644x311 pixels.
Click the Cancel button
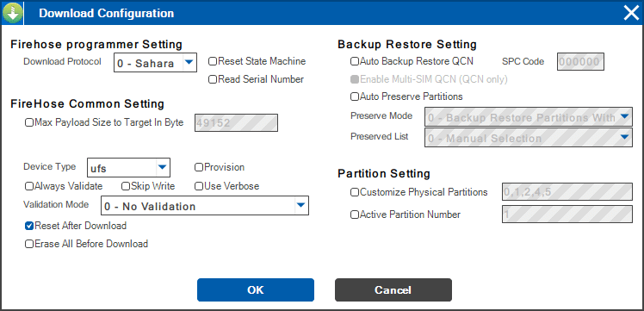pos(393,290)
